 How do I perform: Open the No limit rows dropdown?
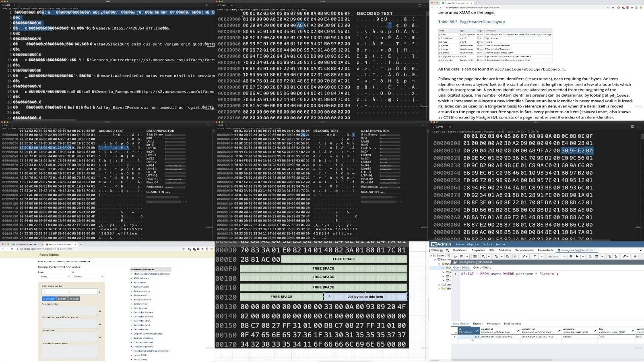pos(557,256)
